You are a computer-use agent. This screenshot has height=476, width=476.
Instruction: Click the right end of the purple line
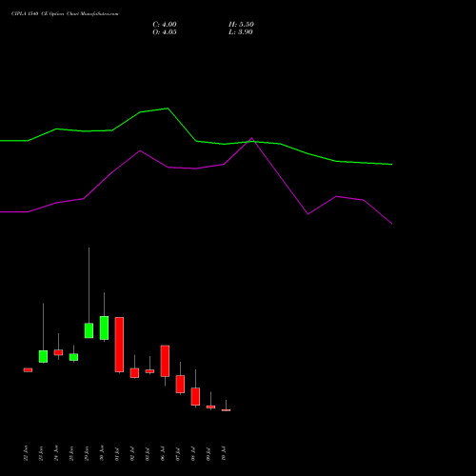392,224
